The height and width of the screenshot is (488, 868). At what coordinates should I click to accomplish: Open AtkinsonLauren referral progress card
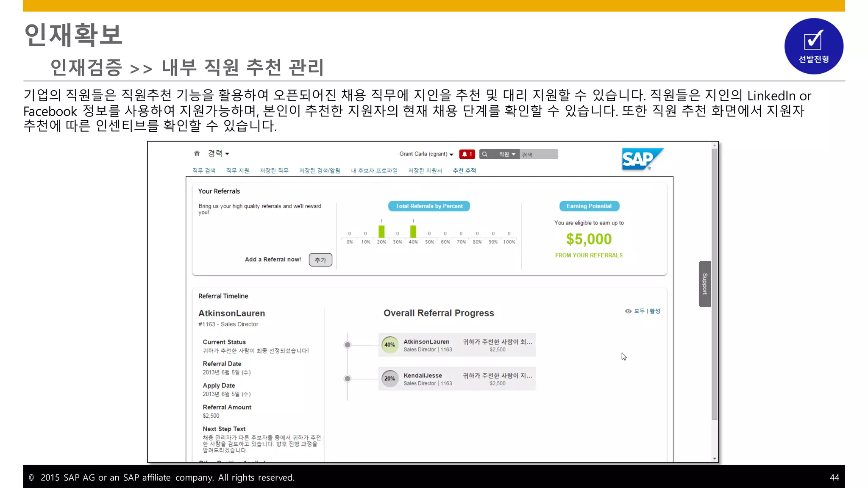(457, 345)
